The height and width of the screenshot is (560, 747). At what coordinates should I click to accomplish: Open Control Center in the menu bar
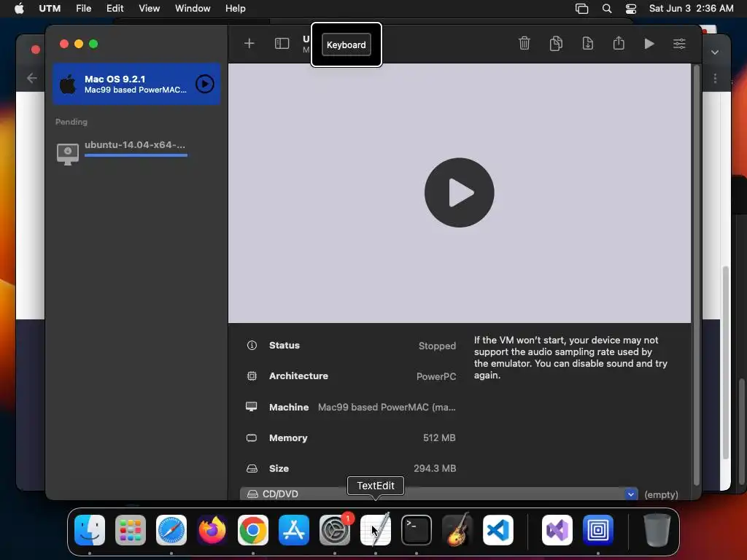click(631, 9)
